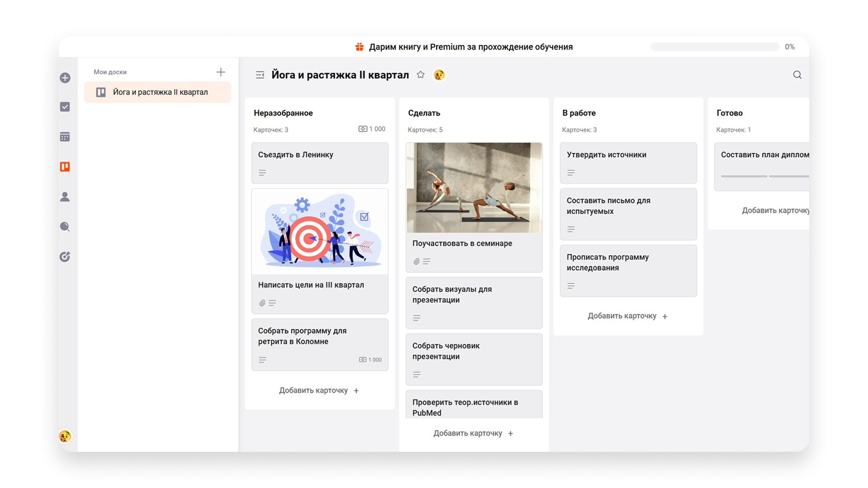Add card to Неразобранное column

coord(319,390)
